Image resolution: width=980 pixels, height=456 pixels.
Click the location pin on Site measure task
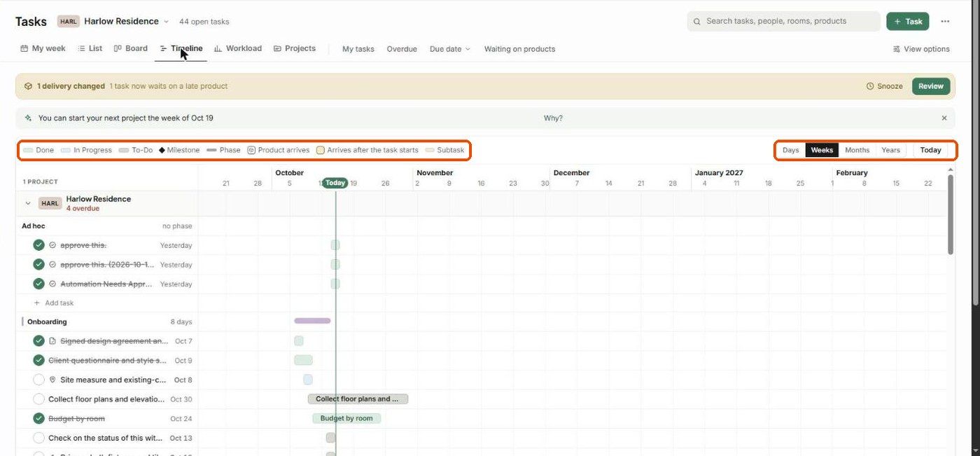pos(52,380)
